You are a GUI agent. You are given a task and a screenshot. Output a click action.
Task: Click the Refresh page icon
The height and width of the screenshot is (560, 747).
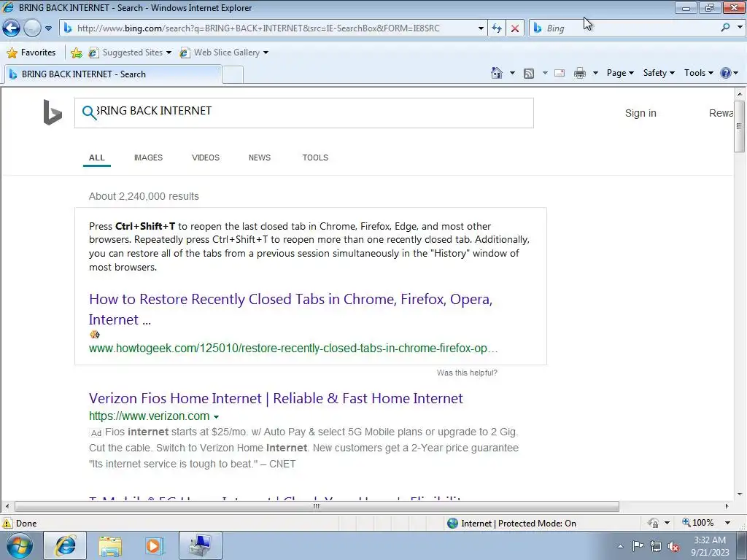click(497, 28)
